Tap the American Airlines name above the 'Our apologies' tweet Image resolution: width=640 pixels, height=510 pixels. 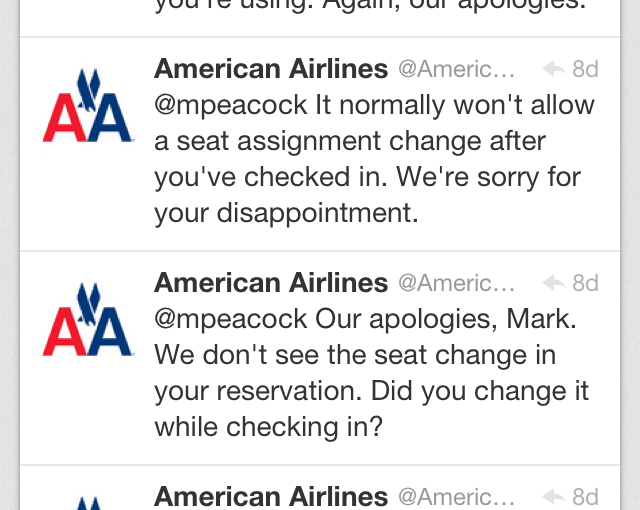coord(271,283)
